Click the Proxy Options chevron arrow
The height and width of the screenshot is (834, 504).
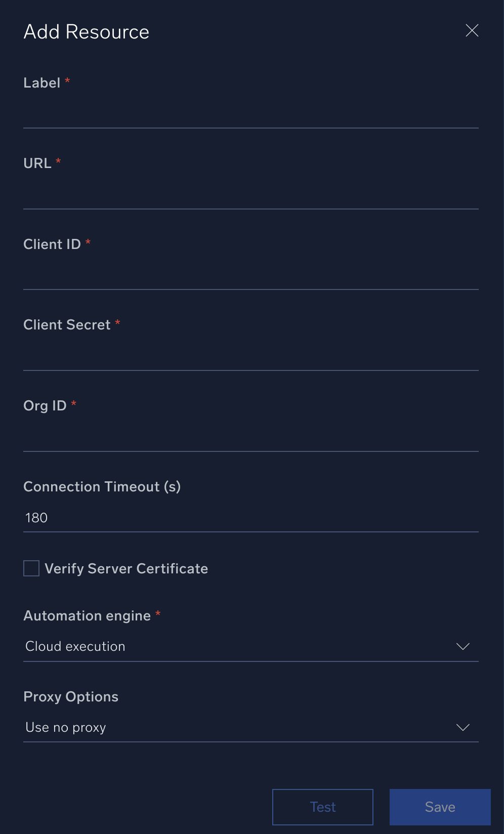463,727
